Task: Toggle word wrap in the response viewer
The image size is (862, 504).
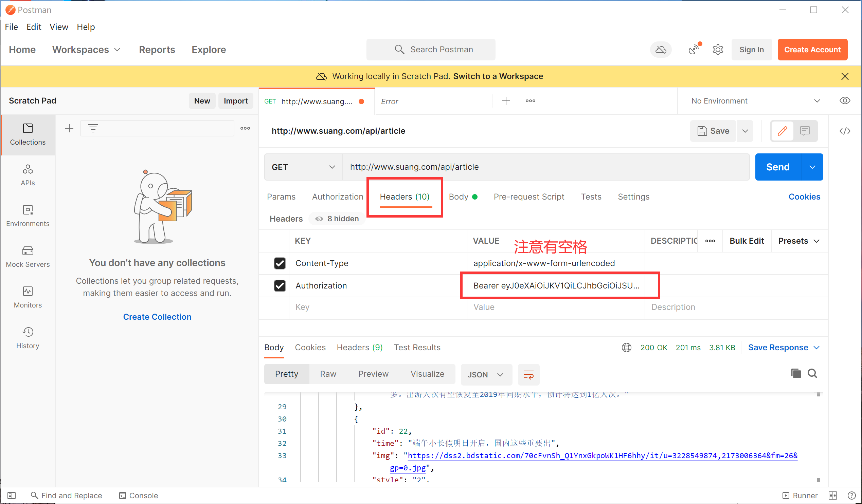Action: pos(528,374)
